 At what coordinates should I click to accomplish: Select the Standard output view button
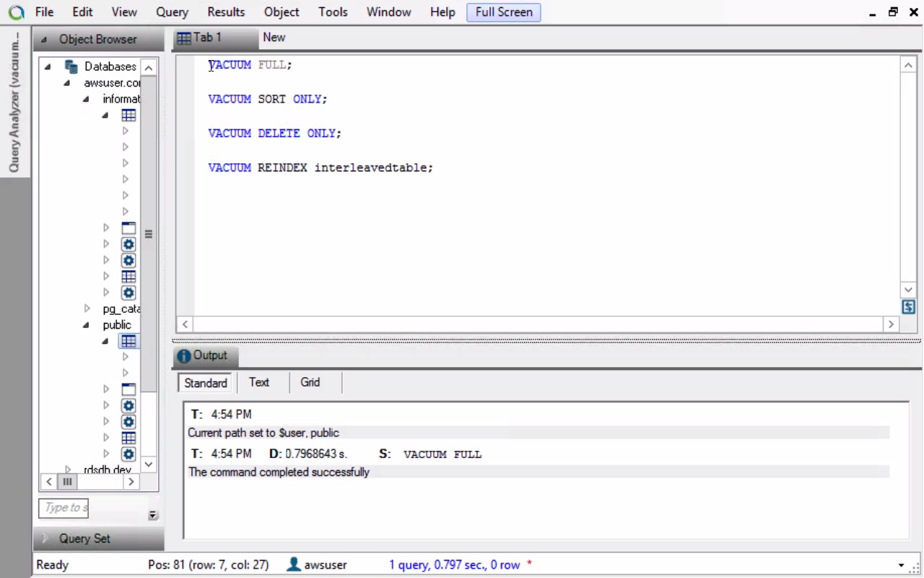click(206, 383)
